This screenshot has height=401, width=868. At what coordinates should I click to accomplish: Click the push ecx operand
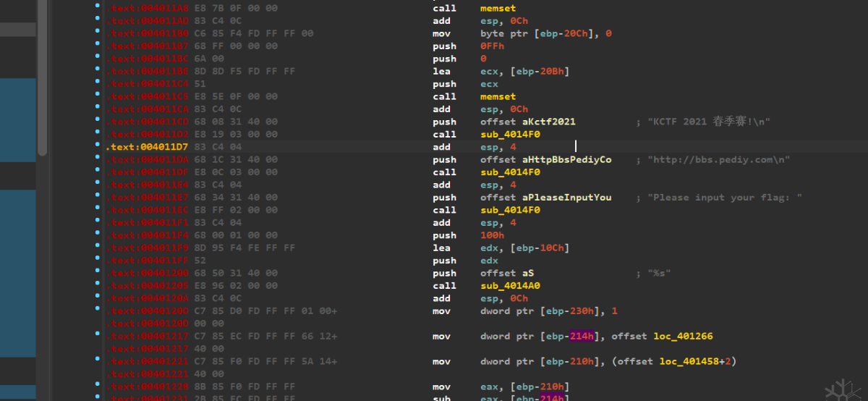(489, 84)
